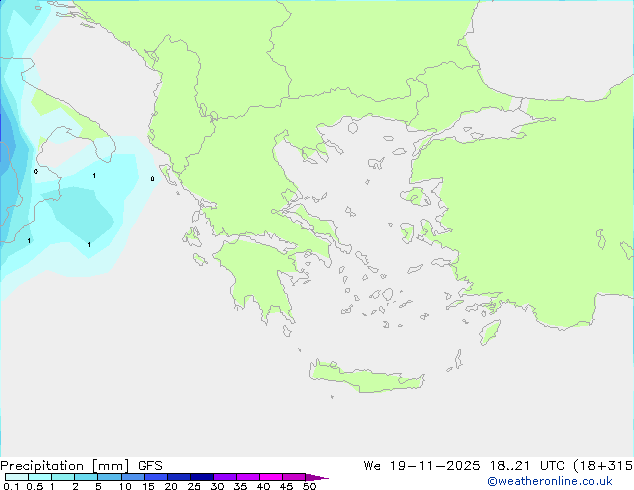634x490 pixels.
Task: Click the '[mm]' unit label
Action: [110, 466]
